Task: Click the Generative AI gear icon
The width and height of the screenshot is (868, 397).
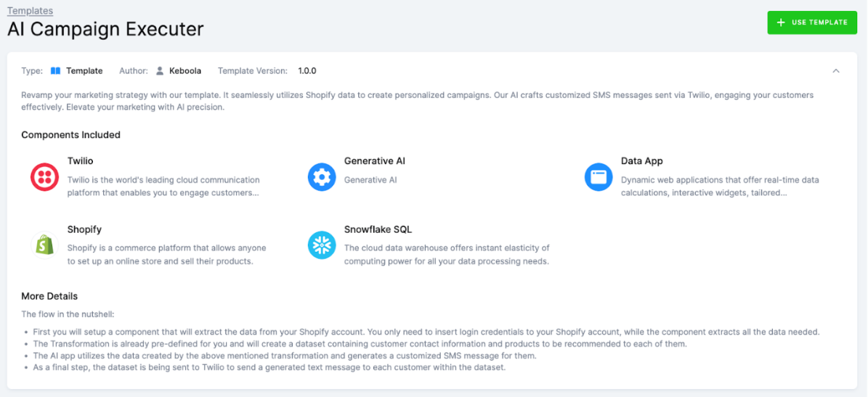Action: tap(322, 177)
